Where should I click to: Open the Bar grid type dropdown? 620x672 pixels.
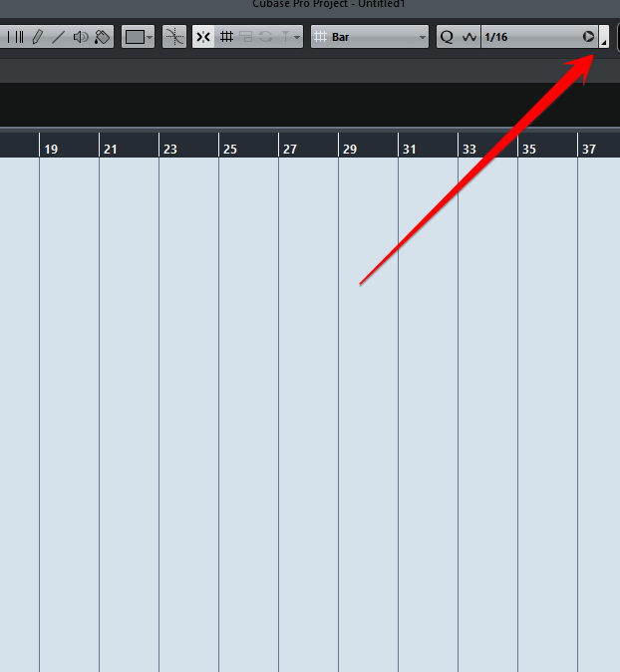pyautogui.click(x=370, y=37)
